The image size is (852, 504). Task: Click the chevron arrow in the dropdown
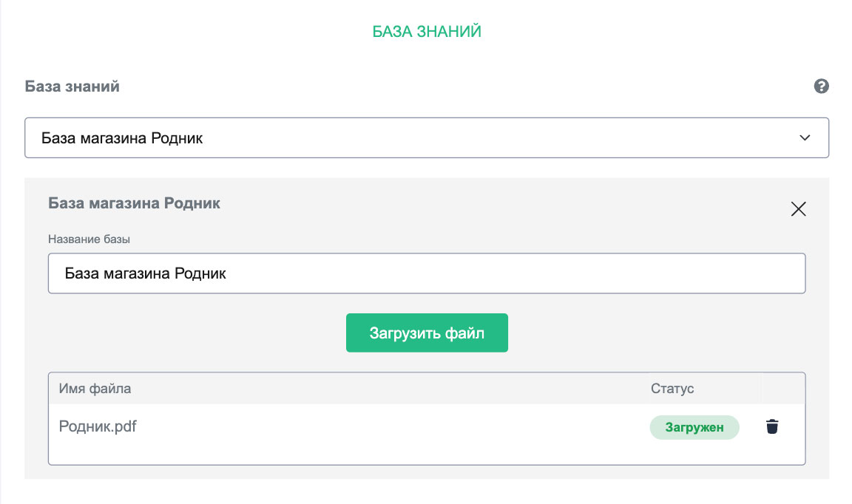click(805, 137)
